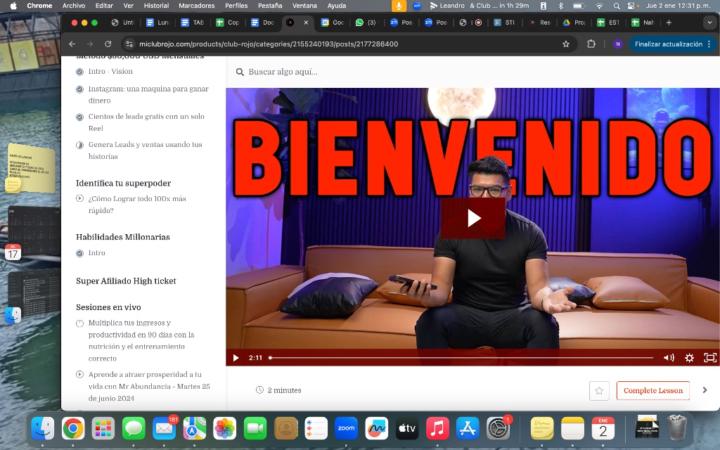The height and width of the screenshot is (450, 720).
Task: Seek along the video progress bar
Action: [461, 358]
